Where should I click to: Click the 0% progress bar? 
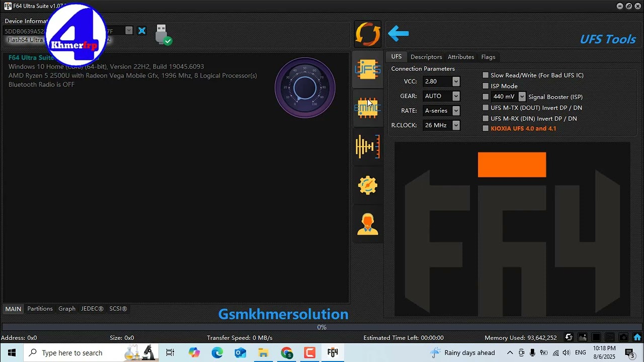(x=321, y=327)
